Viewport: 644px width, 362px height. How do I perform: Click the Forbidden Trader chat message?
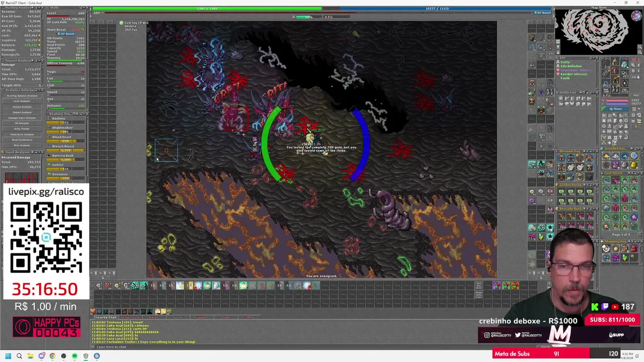pos(143,342)
